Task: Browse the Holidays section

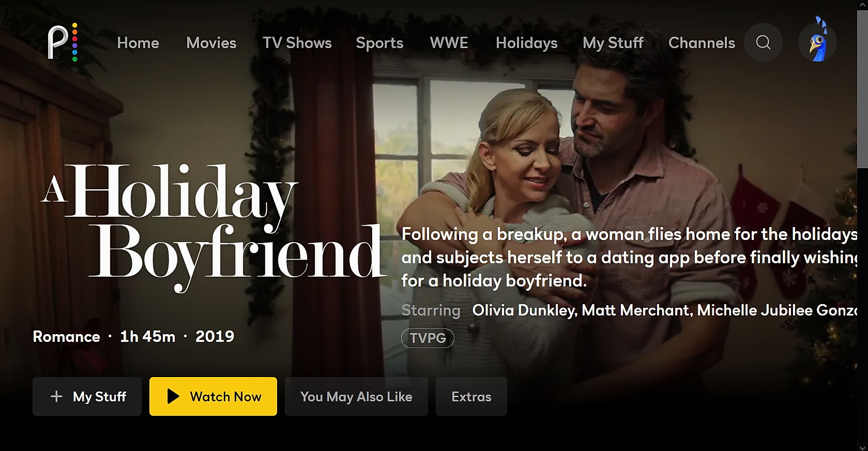Action: pos(527,43)
